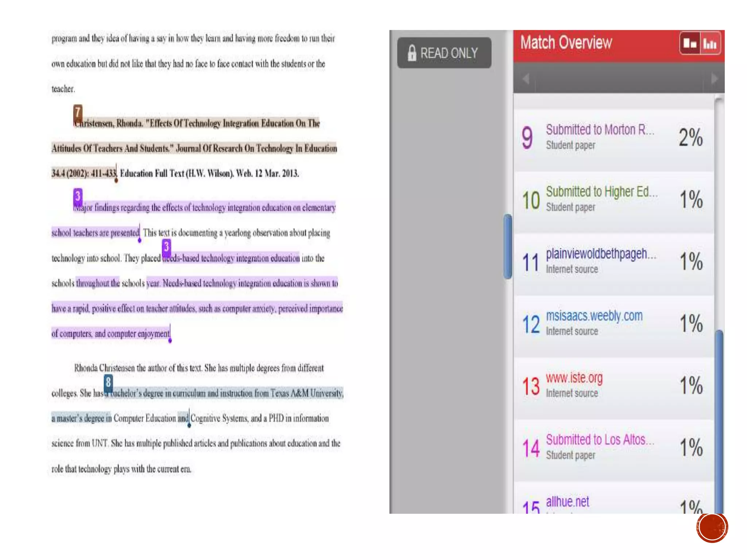The height and width of the screenshot is (560, 747).
Task: Switch to match overview list view icon
Action: (x=690, y=43)
